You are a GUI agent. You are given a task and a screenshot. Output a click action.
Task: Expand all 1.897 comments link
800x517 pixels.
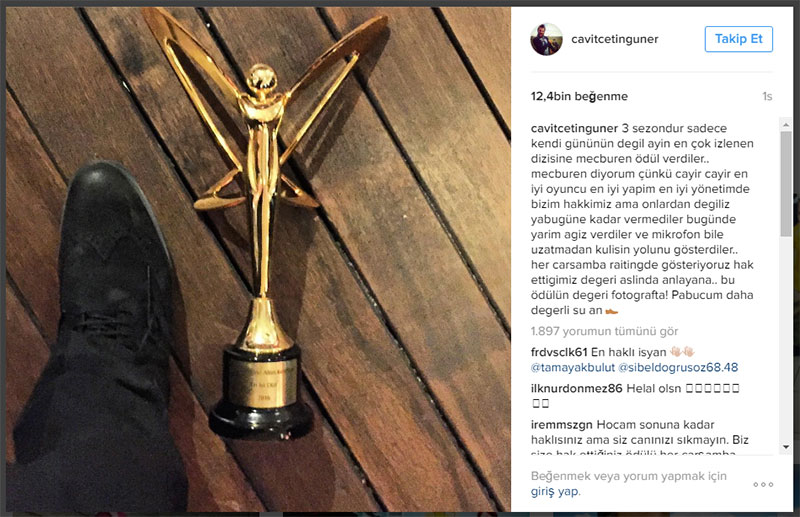[x=604, y=331]
